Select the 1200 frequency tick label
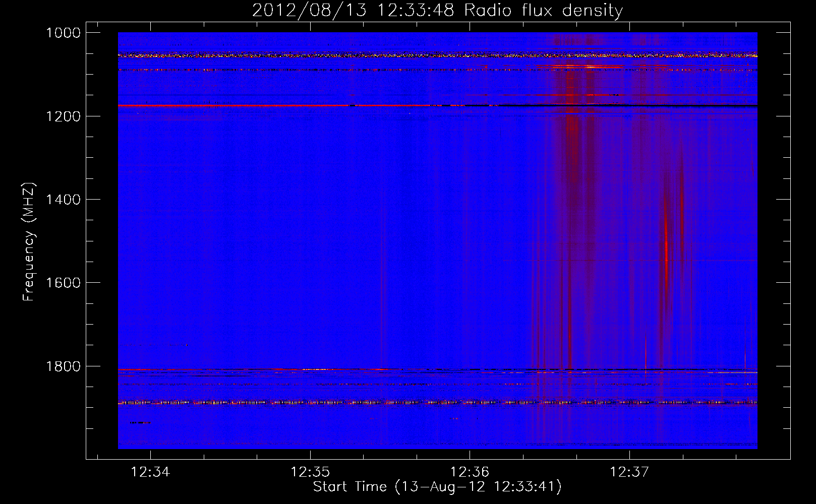 [x=63, y=116]
